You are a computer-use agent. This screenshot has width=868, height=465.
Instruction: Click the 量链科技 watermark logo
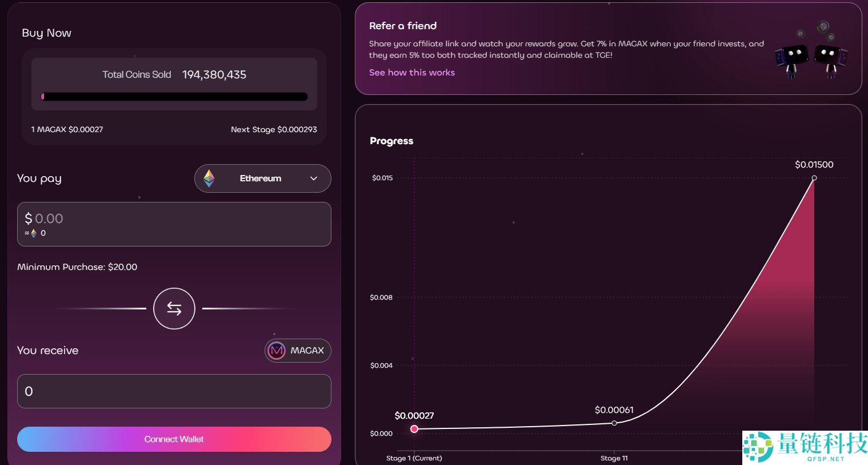click(805, 447)
